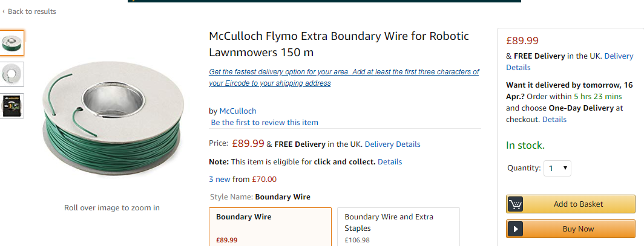Screen dimensions: 644x246
Task: Select the first green wire spool thumbnail
Action: click(12, 43)
